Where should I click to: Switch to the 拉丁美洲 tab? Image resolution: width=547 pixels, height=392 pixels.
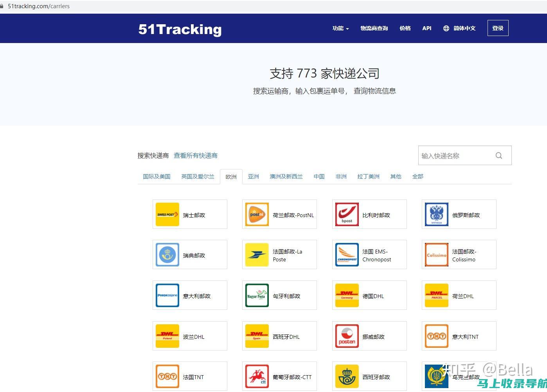[x=368, y=176]
